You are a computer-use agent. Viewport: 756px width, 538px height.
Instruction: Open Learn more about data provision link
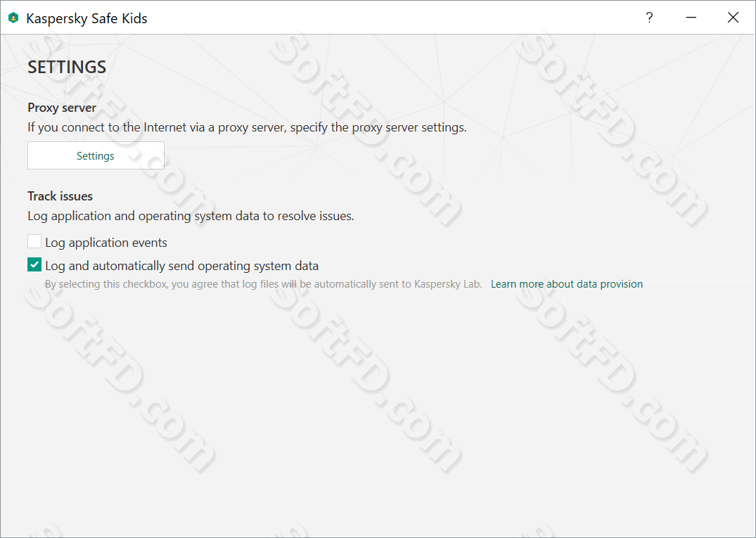point(567,284)
